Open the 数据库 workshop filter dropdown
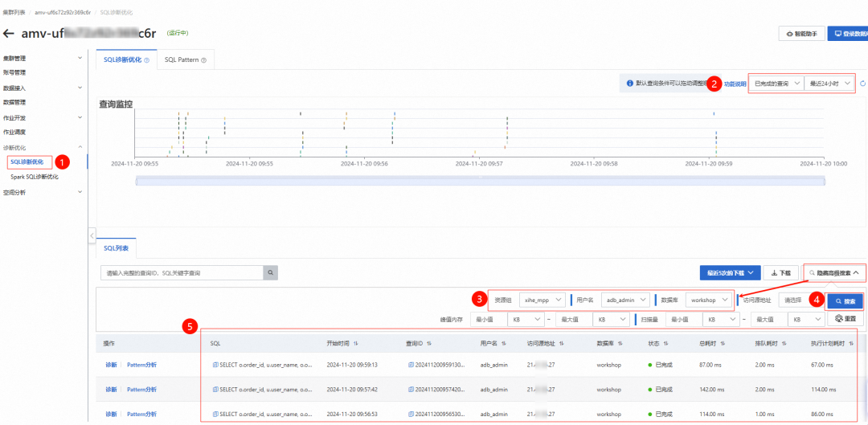 click(709, 300)
